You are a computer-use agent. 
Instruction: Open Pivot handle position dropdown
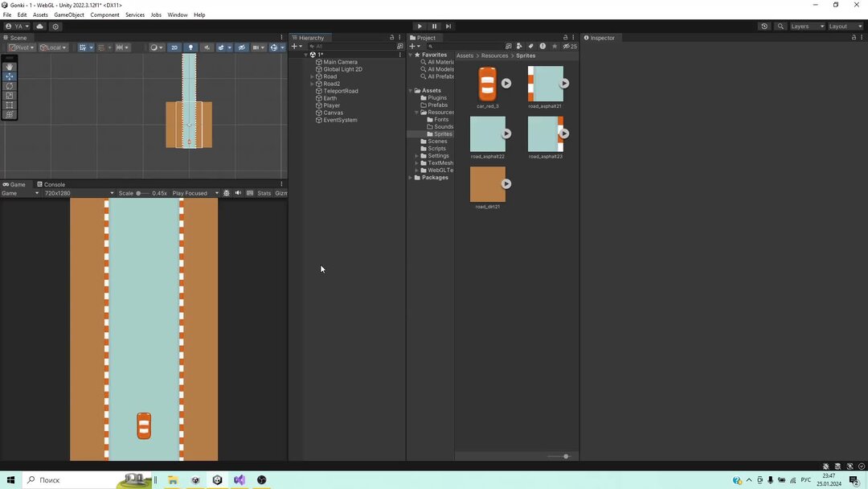22,47
